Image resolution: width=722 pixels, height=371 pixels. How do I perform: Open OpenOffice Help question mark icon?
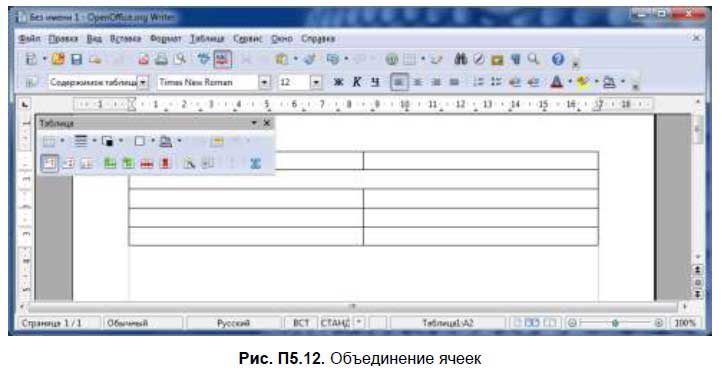click(x=558, y=59)
